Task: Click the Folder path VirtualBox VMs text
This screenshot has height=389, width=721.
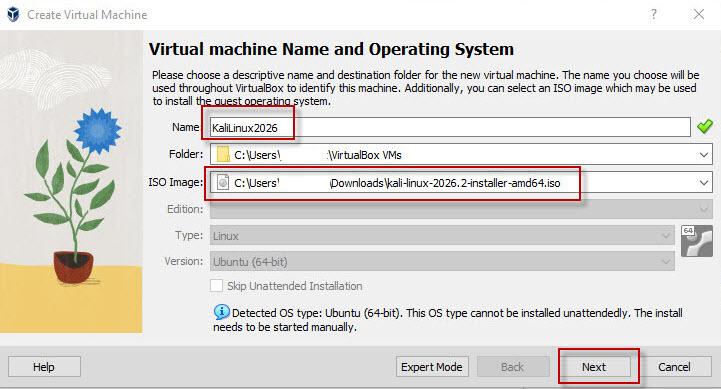Action: (366, 155)
